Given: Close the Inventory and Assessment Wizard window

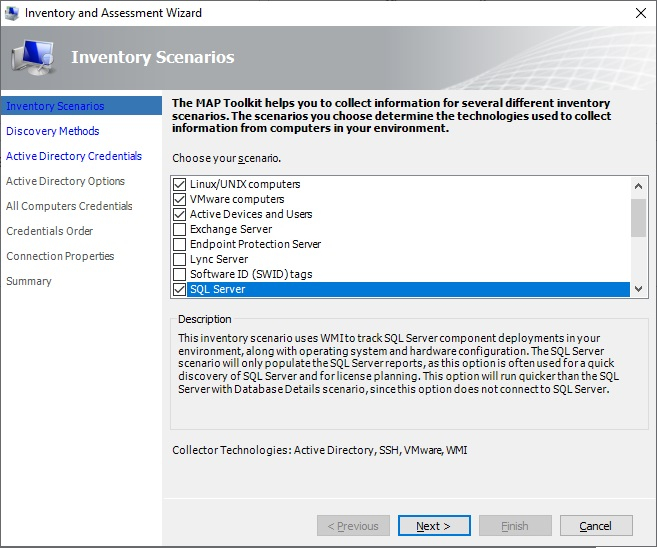Looking at the screenshot, I should (x=641, y=13).
